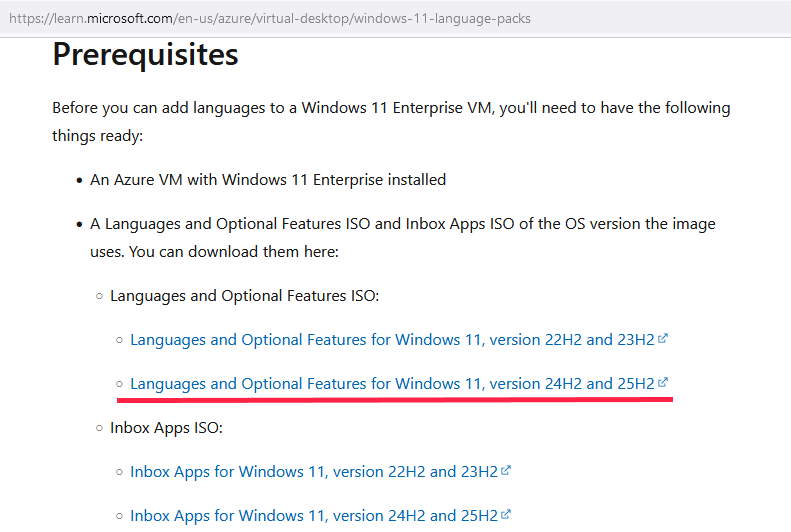
Task: Download Inbox Apps for Windows 11 24H2 and 25H2
Action: click(x=314, y=515)
